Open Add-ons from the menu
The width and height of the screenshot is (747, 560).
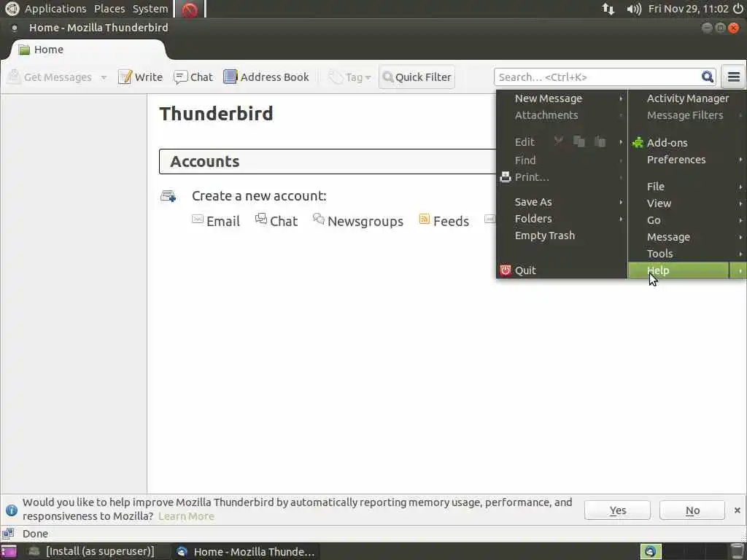[687, 142]
